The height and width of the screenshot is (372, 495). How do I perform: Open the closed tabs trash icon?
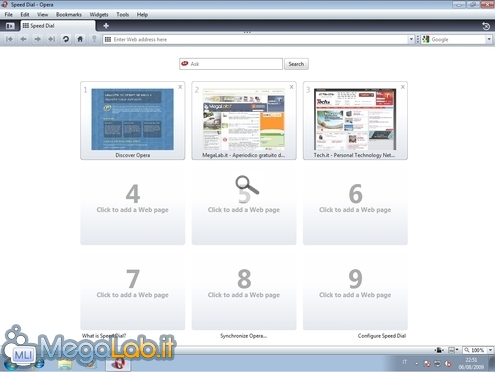point(486,26)
